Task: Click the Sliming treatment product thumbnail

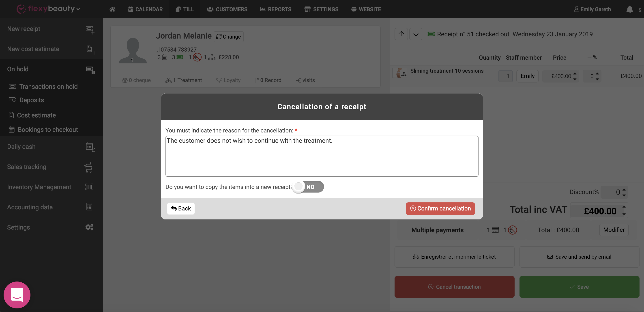Action: point(400,73)
